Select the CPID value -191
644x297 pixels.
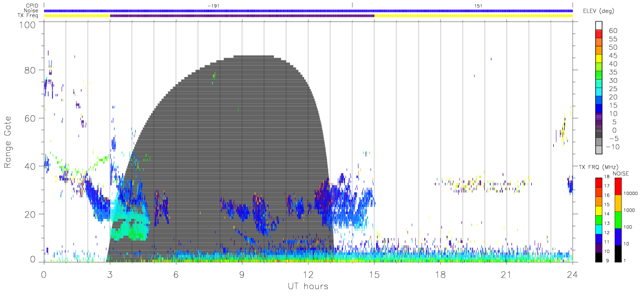click(213, 6)
